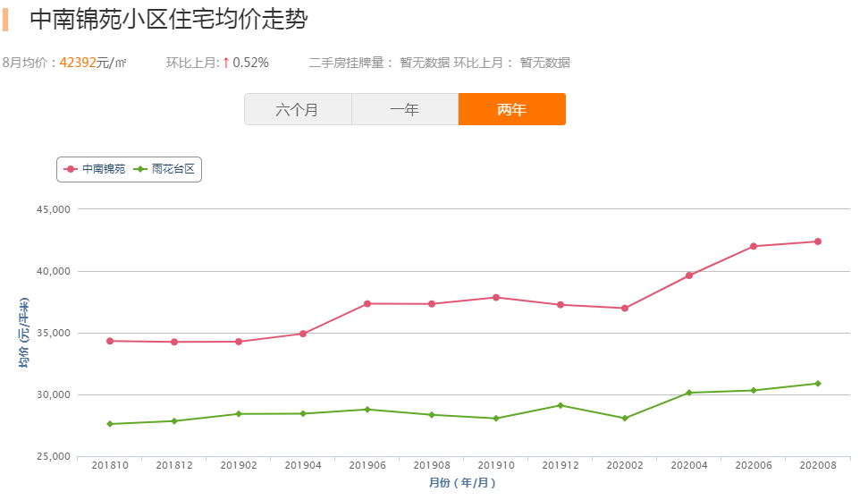Viewport: 868px width, 500px height.
Task: Click the red data point at 202008
Action: pos(817,242)
